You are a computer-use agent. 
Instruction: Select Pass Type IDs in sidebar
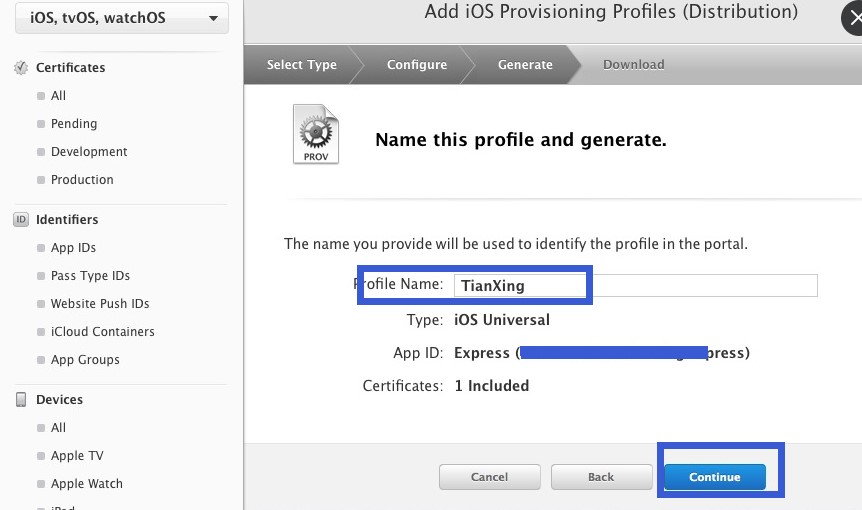[90, 276]
